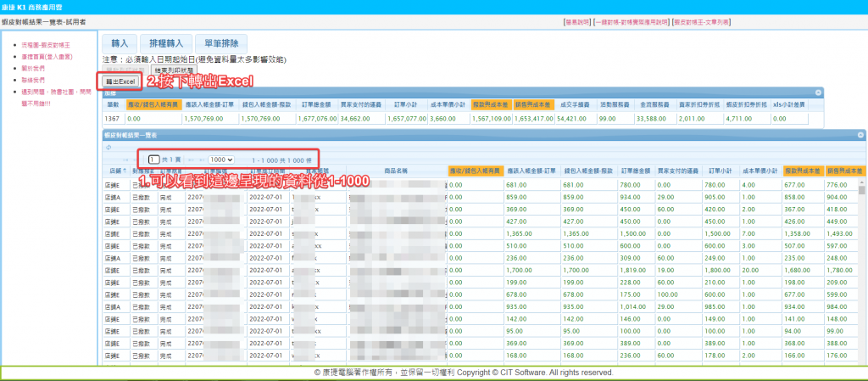Refresh the results grid using reload icon
The height and width of the screenshot is (381, 868).
tap(108, 147)
